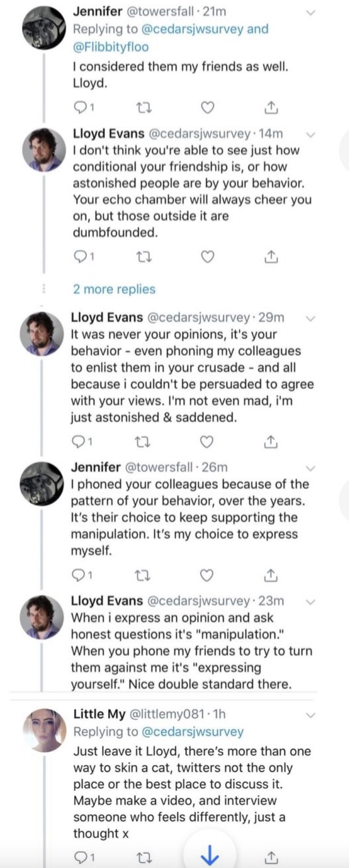Retweet Lloyd Evans' 14m tweet
Screen dimensions: 349x868
pyautogui.click(x=144, y=257)
